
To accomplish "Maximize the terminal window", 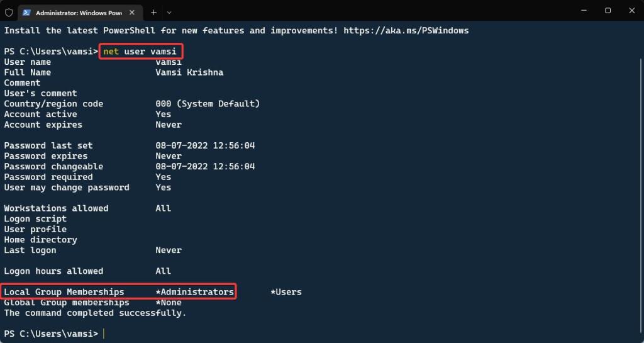I will pyautogui.click(x=608, y=11).
